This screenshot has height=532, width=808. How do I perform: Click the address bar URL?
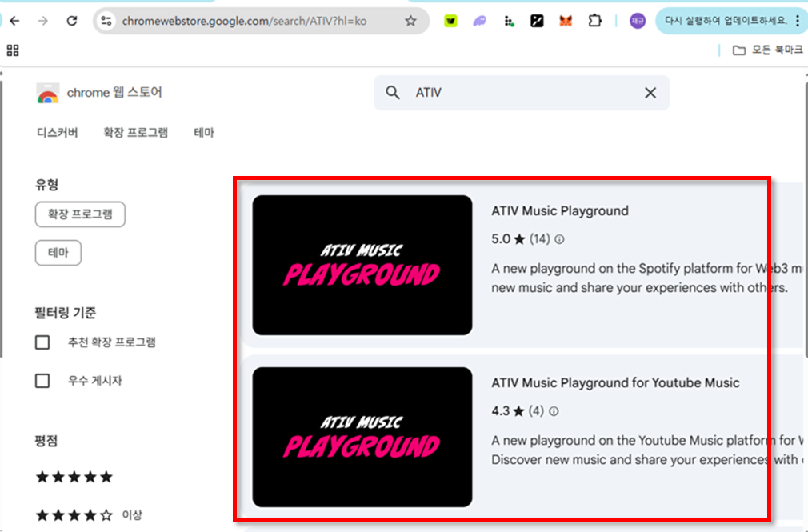pyautogui.click(x=244, y=21)
